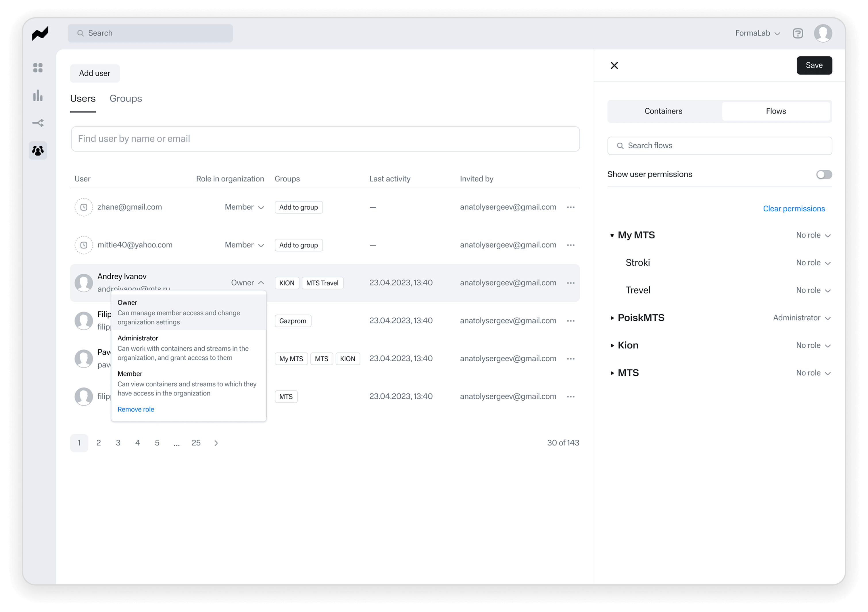Collapse the My MTS tree item
Image resolution: width=868 pixels, height=612 pixels.
coord(612,235)
